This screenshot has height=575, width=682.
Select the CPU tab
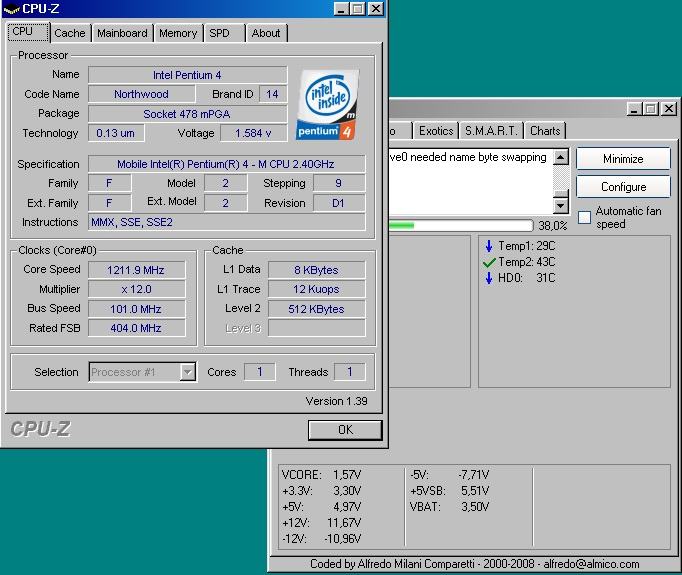(28, 32)
